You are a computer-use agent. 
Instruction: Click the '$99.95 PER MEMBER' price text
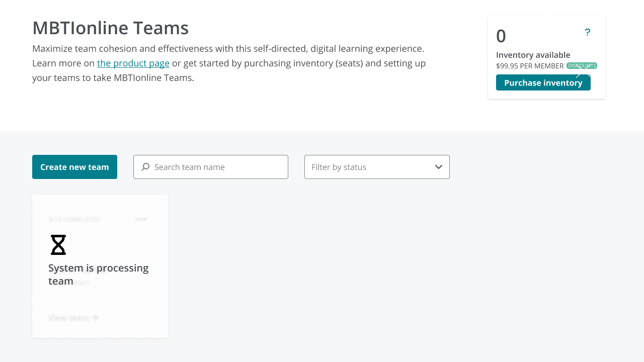(x=530, y=66)
